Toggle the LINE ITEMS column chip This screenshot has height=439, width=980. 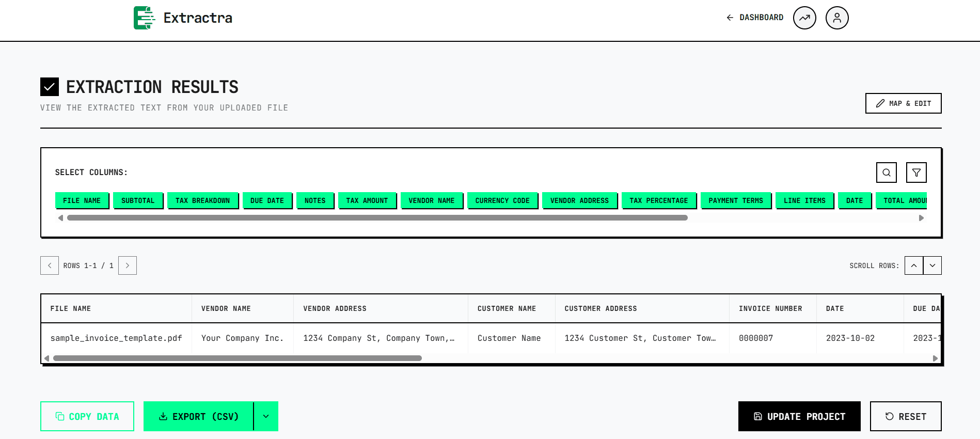[x=804, y=200]
